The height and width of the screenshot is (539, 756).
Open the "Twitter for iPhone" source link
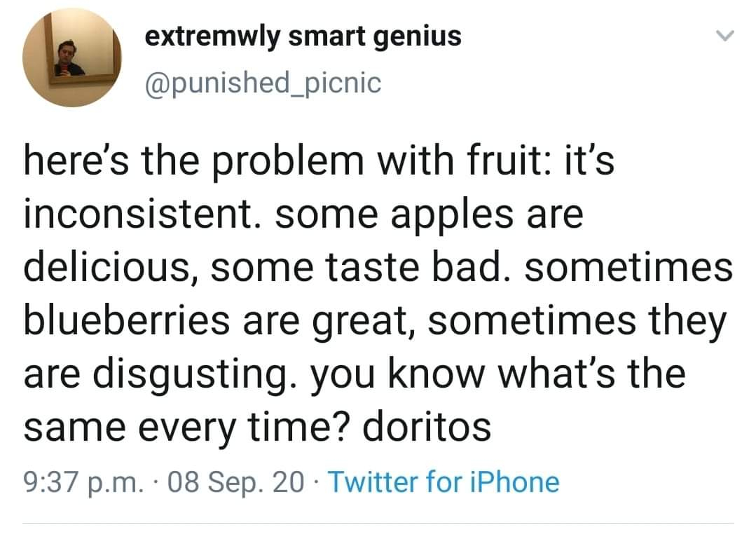click(444, 482)
